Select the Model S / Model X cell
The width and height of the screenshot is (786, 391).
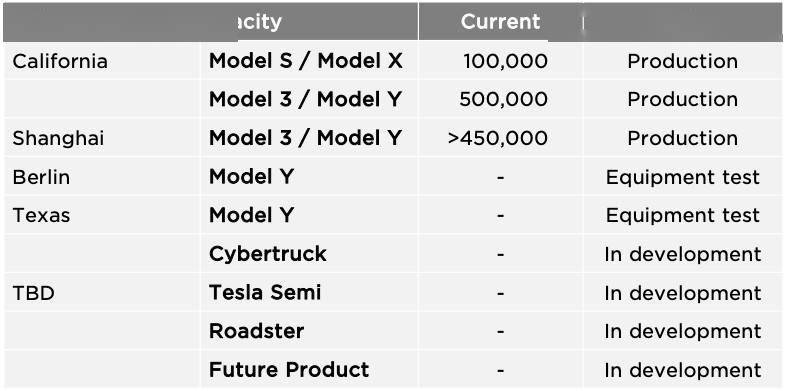305,61
